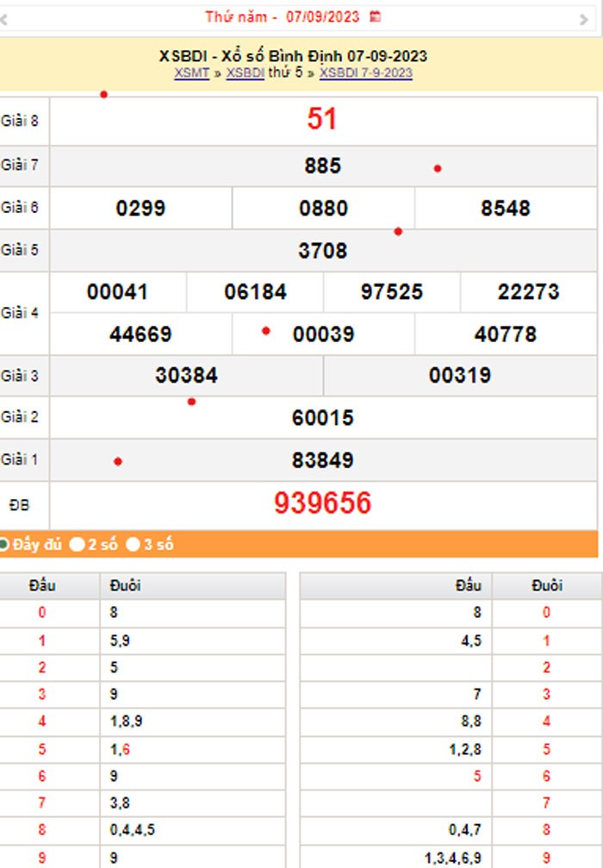Go to the previous day with left arrow
This screenshot has width=603, height=868.
coord(3,19)
